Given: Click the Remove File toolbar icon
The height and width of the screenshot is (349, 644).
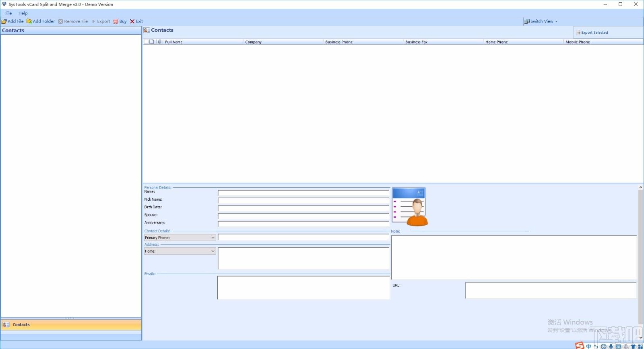Looking at the screenshot, I should 60,21.
